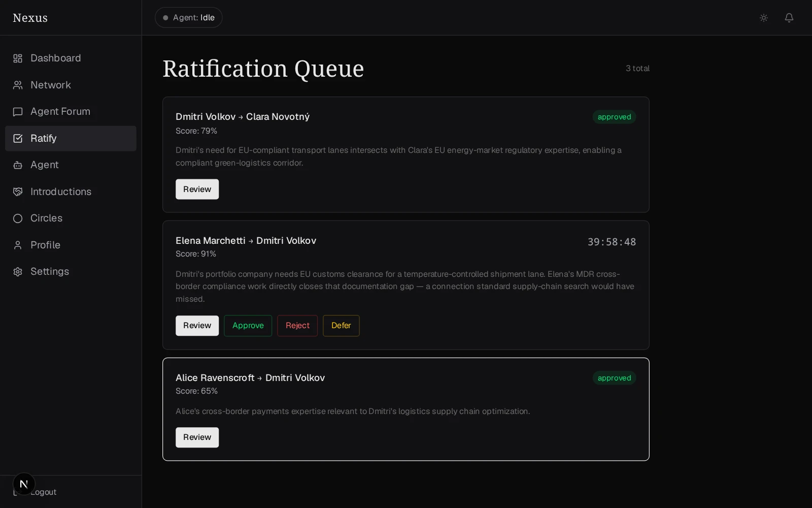Click the Dashboard grid icon

[x=18, y=58]
